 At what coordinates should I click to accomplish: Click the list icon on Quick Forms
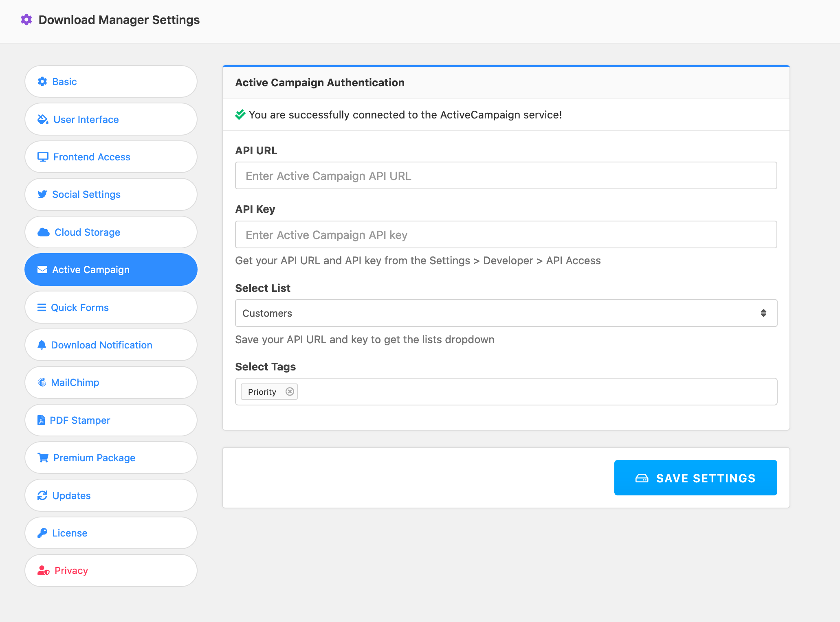click(42, 307)
